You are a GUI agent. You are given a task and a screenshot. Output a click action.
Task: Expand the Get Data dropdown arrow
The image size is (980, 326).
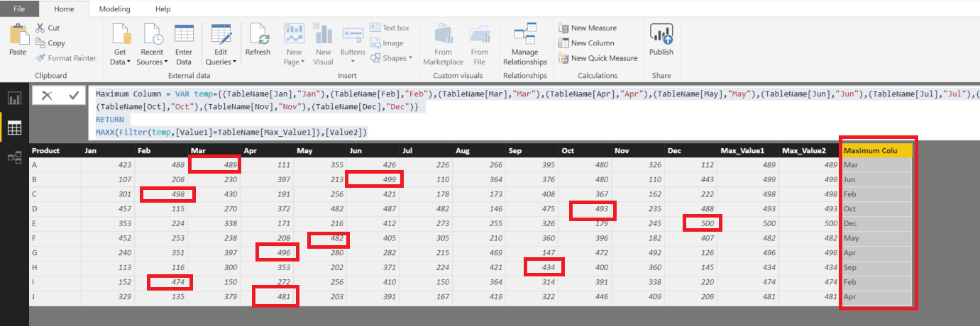click(x=129, y=62)
